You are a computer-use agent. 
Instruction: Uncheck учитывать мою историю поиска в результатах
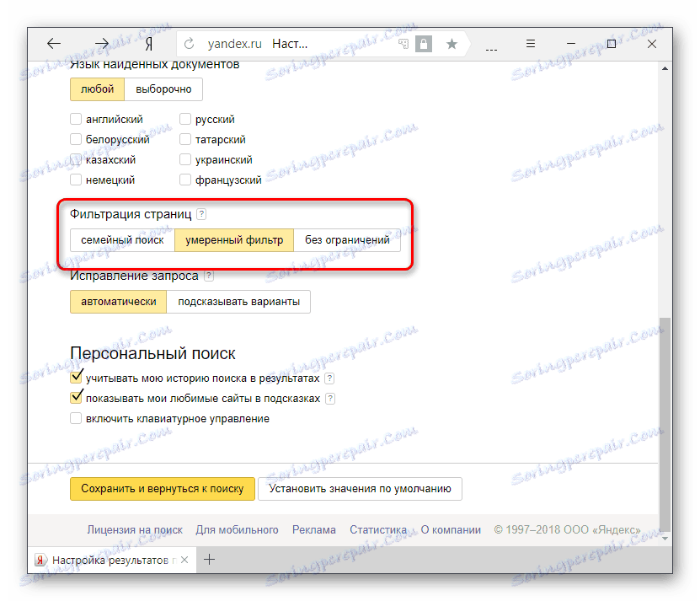click(x=75, y=378)
